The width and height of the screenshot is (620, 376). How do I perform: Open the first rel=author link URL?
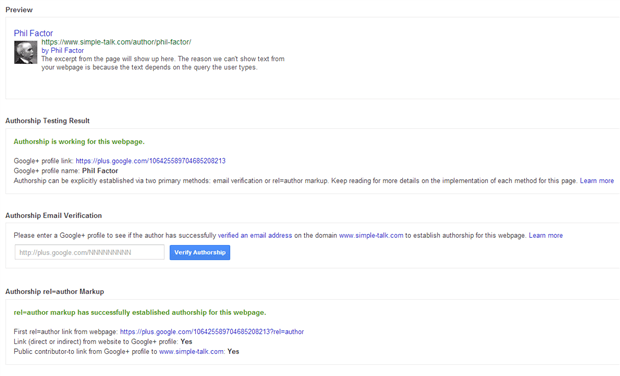pos(212,332)
